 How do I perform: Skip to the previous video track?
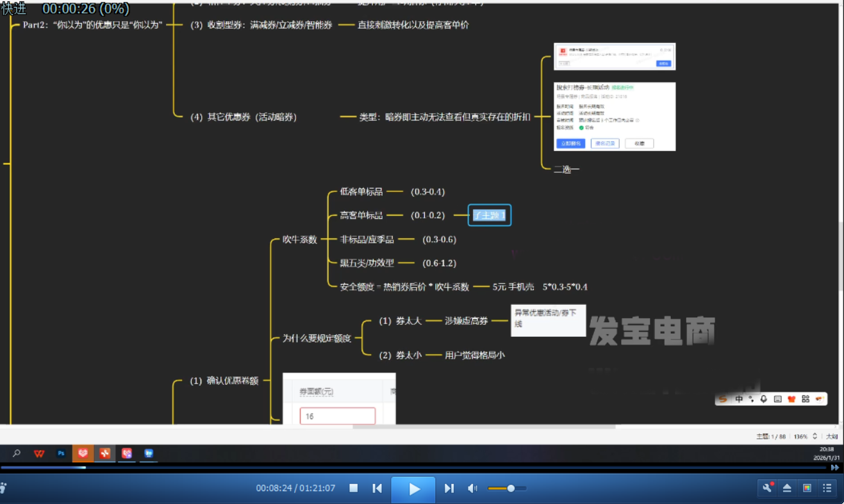pyautogui.click(x=377, y=489)
